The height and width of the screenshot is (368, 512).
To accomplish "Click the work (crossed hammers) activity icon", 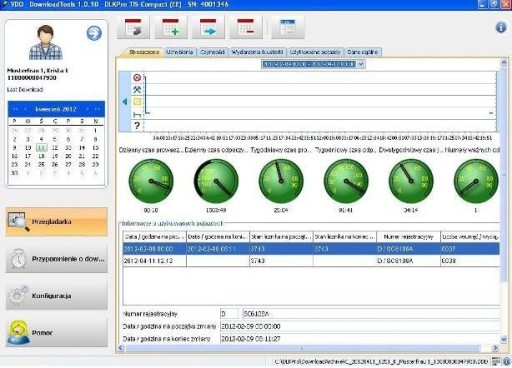I will point(137,89).
